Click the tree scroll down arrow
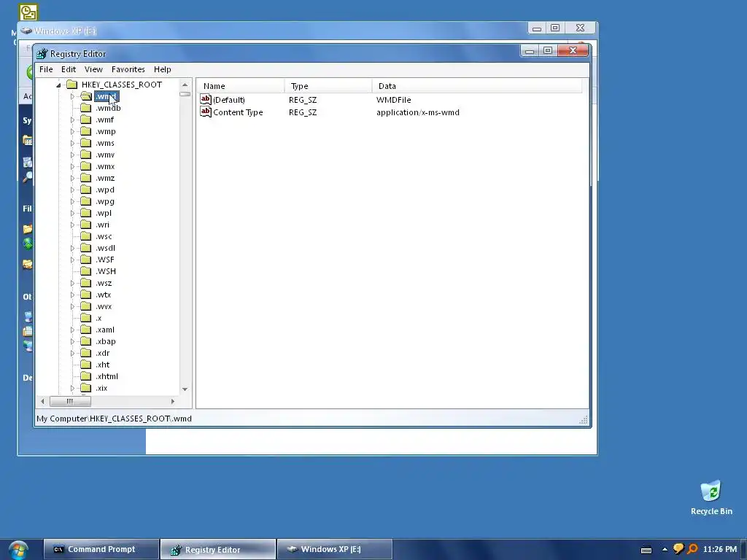 pos(185,389)
